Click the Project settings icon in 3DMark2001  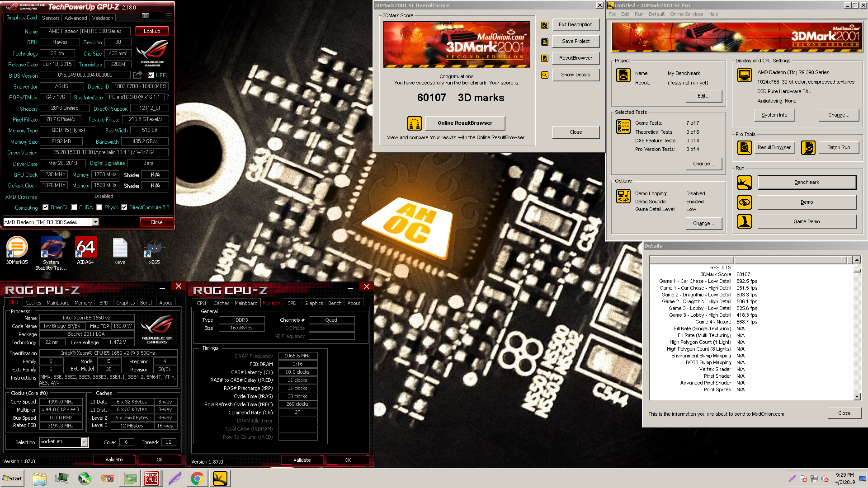click(x=623, y=75)
